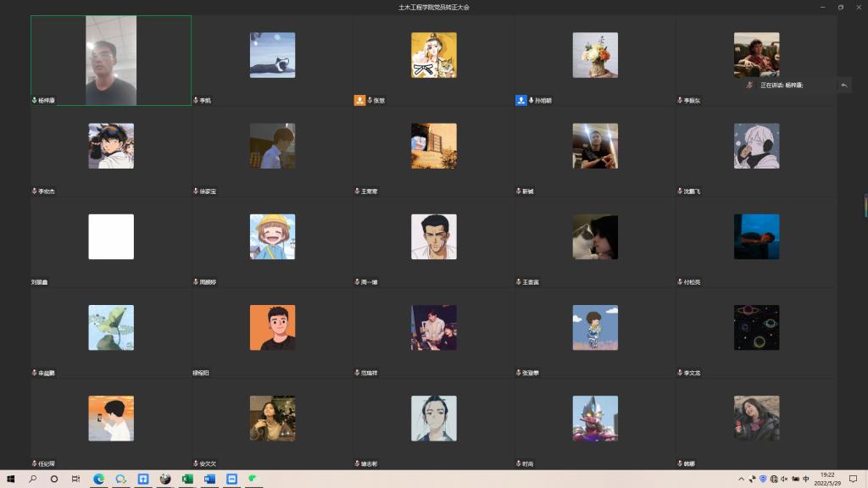Click the muted mic icon beside 王奎寅

pos(519,282)
